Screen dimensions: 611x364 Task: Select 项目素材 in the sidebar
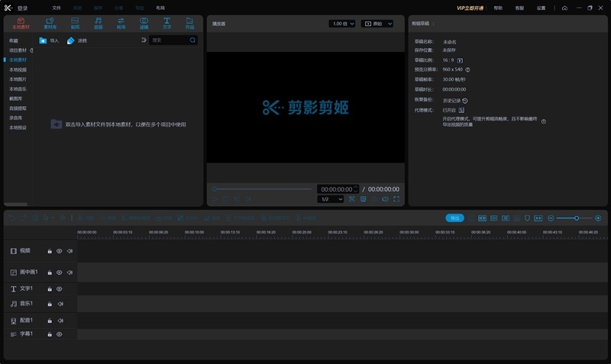pos(18,50)
